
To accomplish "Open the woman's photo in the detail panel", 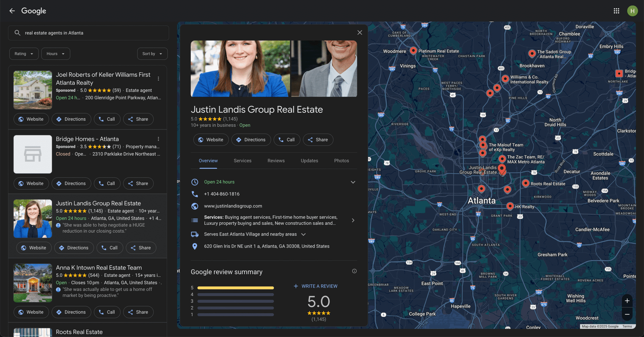I will [240, 68].
